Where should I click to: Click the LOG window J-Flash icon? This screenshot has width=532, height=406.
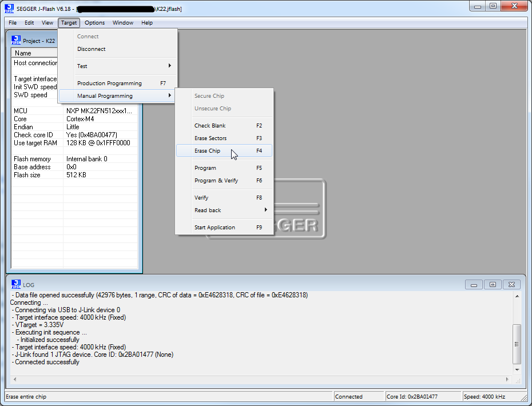16,284
